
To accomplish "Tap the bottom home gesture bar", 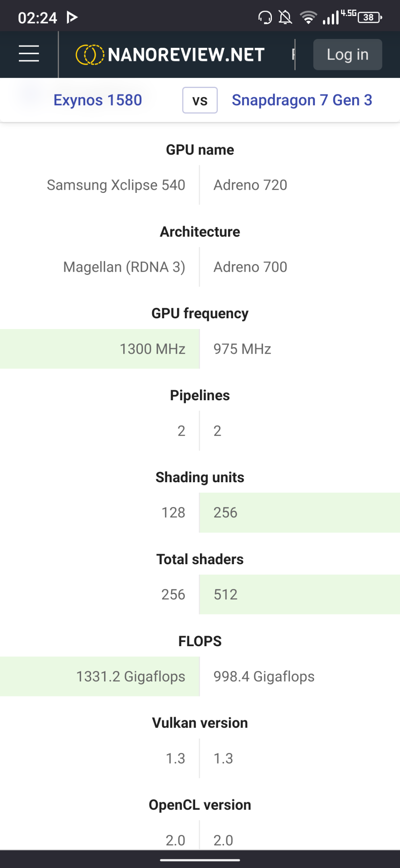I will [200, 860].
